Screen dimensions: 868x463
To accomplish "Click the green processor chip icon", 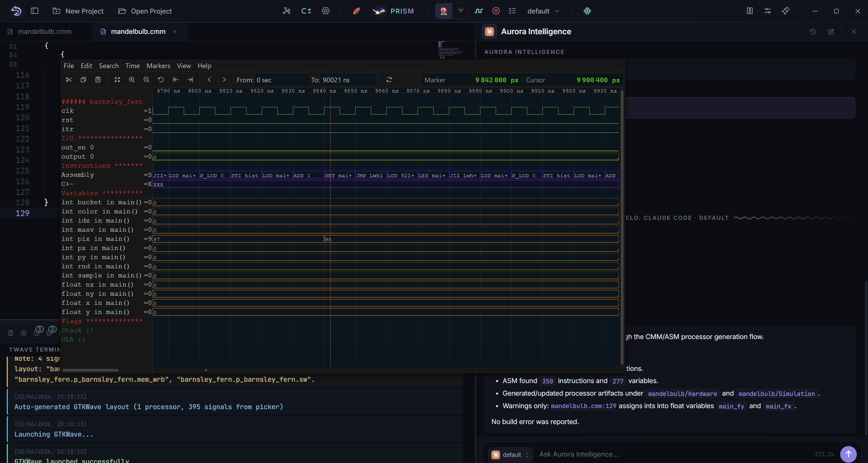I will pos(587,11).
